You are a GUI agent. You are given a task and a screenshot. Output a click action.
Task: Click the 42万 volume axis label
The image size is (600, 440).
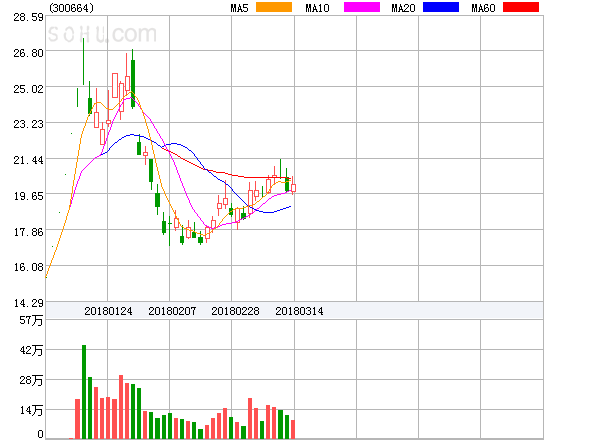coord(31,350)
